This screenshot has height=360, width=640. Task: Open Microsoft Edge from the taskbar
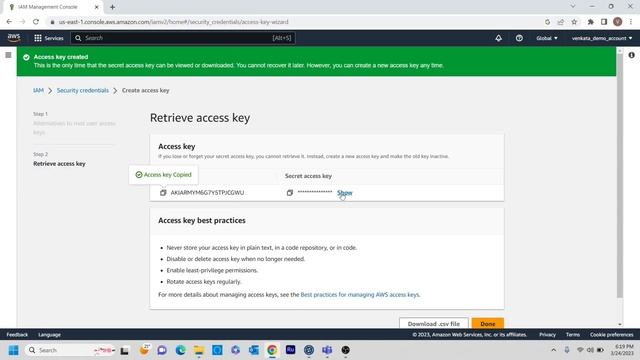pos(180,350)
